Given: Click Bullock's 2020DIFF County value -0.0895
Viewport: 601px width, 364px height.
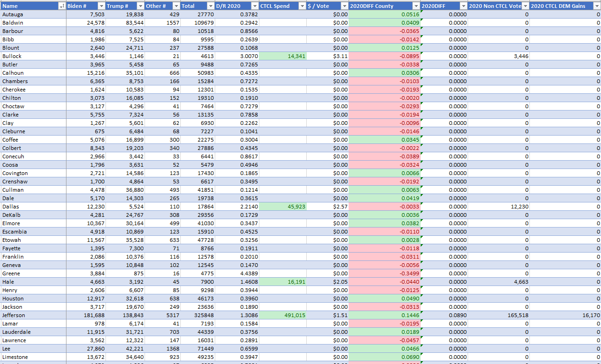Looking at the screenshot, I should [384, 56].
